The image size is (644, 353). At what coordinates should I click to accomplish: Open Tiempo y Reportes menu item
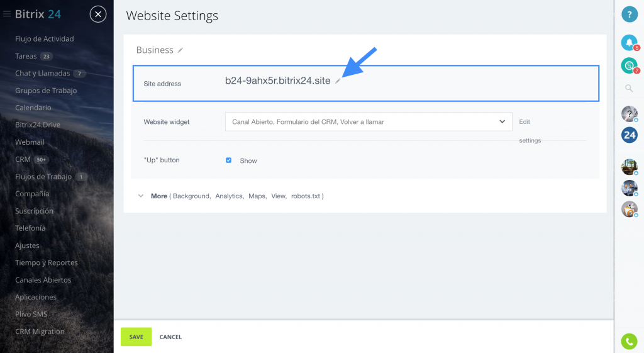click(x=47, y=262)
